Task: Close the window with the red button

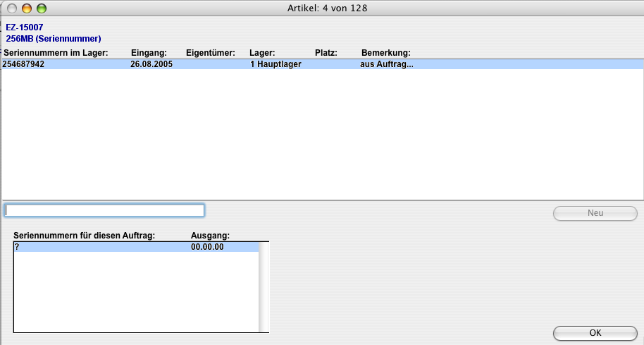Action: tap(13, 8)
